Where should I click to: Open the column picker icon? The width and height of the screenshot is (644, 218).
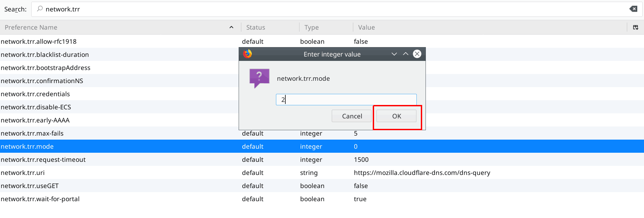pyautogui.click(x=636, y=28)
